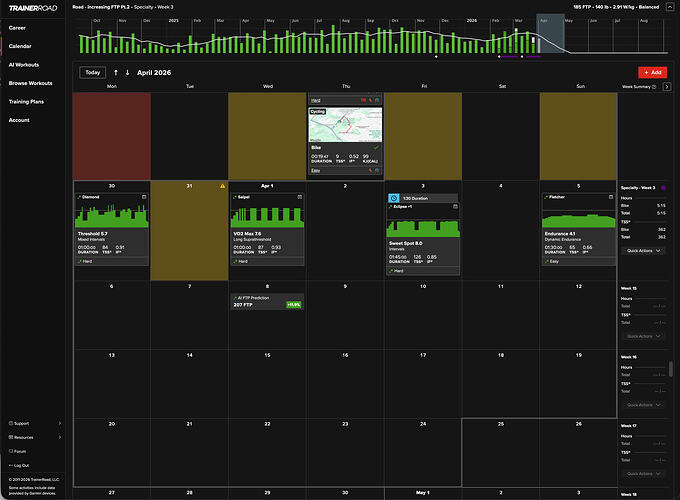680x500 pixels.
Task: Click the 1:30 Duration label
Action: pyautogui.click(x=415, y=198)
